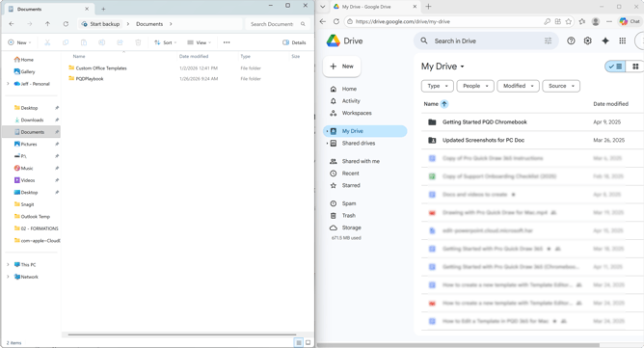The image size is (644, 348).
Task: Open the New dropdown in File Explorer
Action: (x=19, y=42)
